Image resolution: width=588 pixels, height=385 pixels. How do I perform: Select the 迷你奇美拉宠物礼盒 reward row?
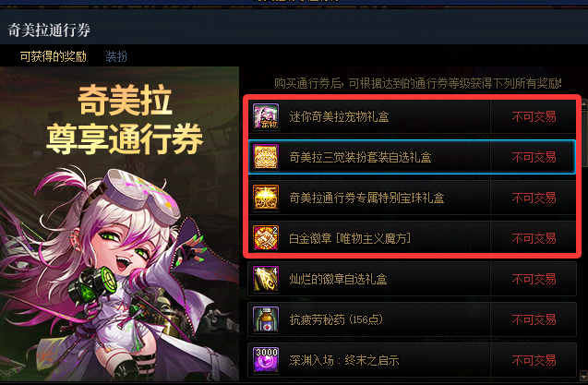click(x=412, y=116)
